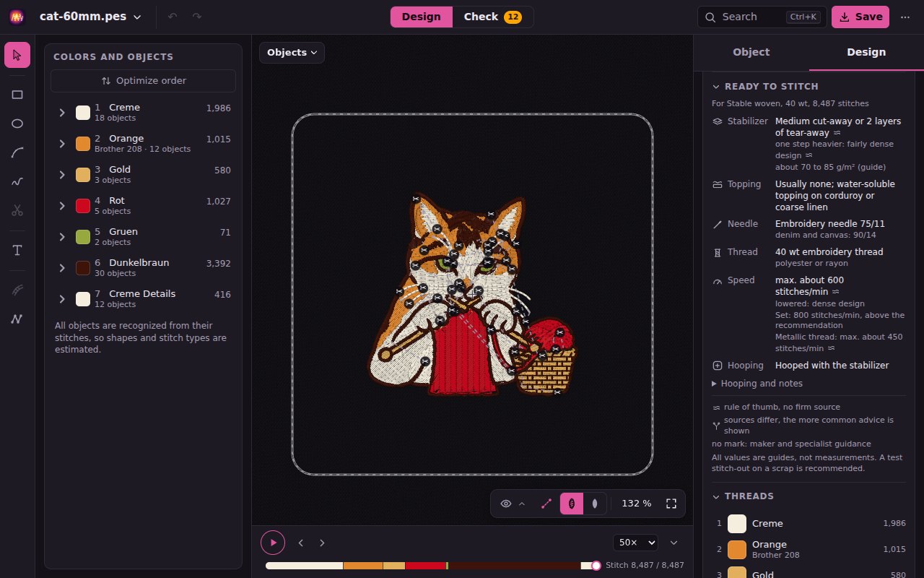
Task: Toggle the stitch path line display
Action: click(546, 504)
